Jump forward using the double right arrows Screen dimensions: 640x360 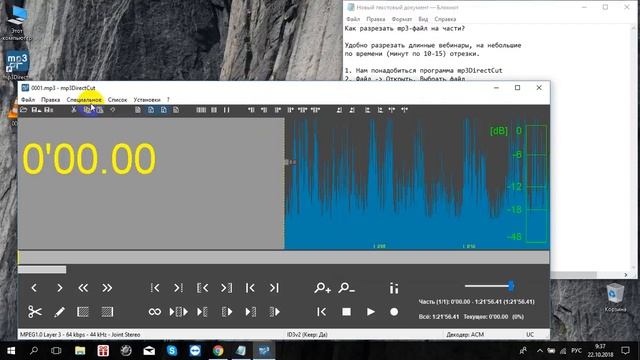[x=107, y=288]
